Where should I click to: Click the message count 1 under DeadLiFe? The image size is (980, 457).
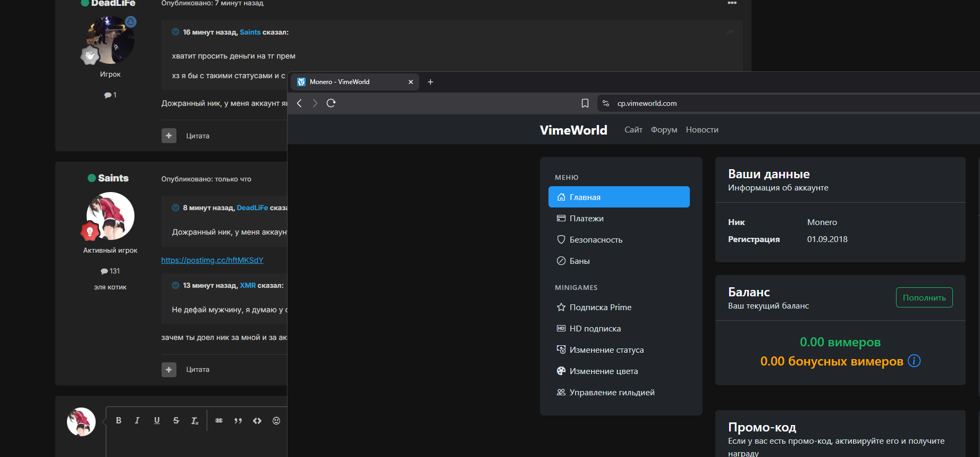tap(111, 95)
